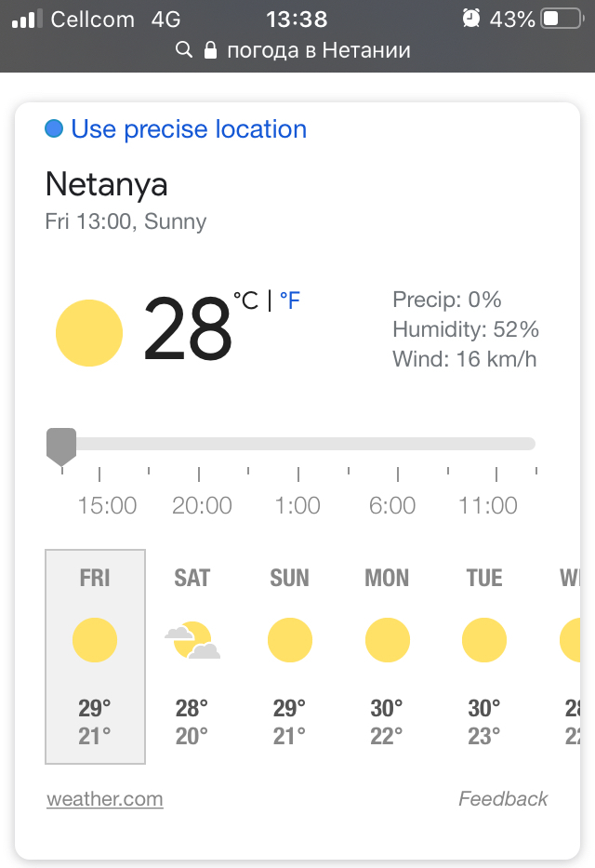Tap Monday's sun icon
The height and width of the screenshot is (868, 595).
tap(387, 640)
